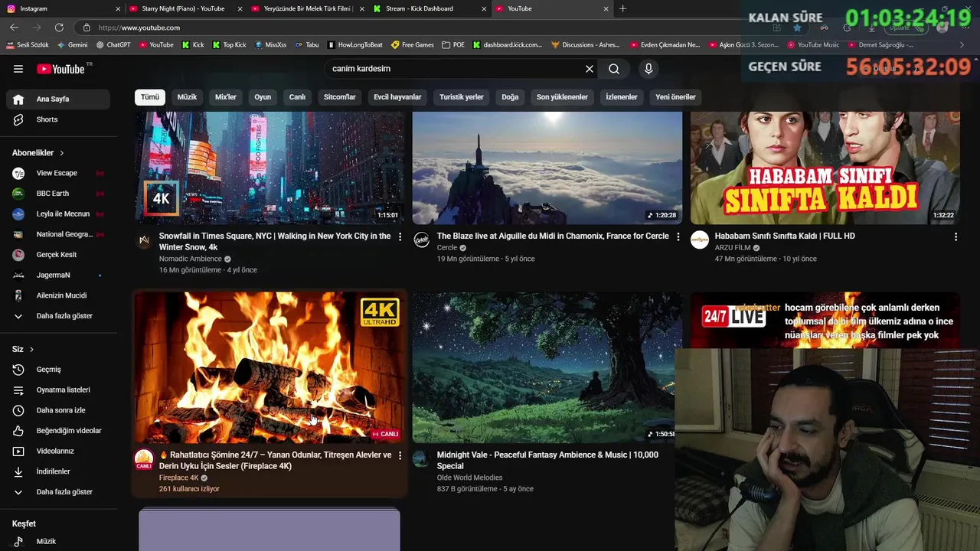Open options menu for Hababam Sınıfı video
Image resolution: width=980 pixels, height=551 pixels.
click(x=955, y=237)
